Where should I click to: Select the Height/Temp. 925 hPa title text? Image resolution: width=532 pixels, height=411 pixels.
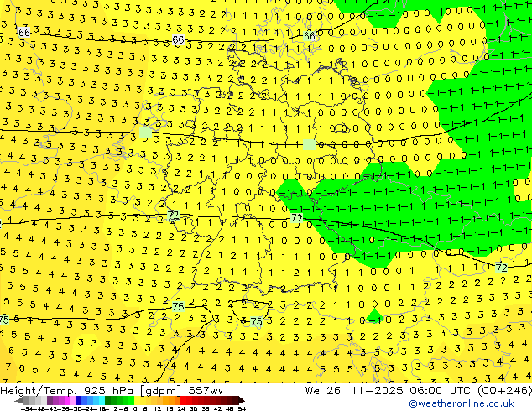point(69,391)
